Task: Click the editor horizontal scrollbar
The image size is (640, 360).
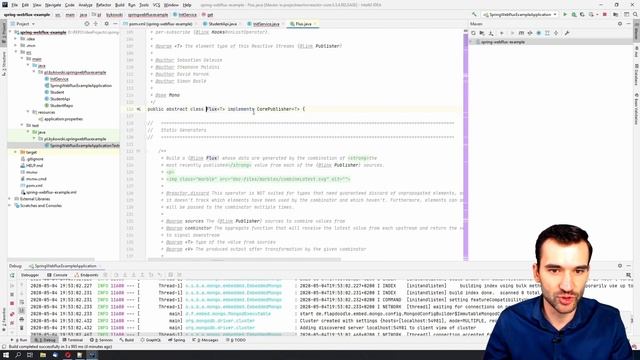Action: [x=244, y=260]
